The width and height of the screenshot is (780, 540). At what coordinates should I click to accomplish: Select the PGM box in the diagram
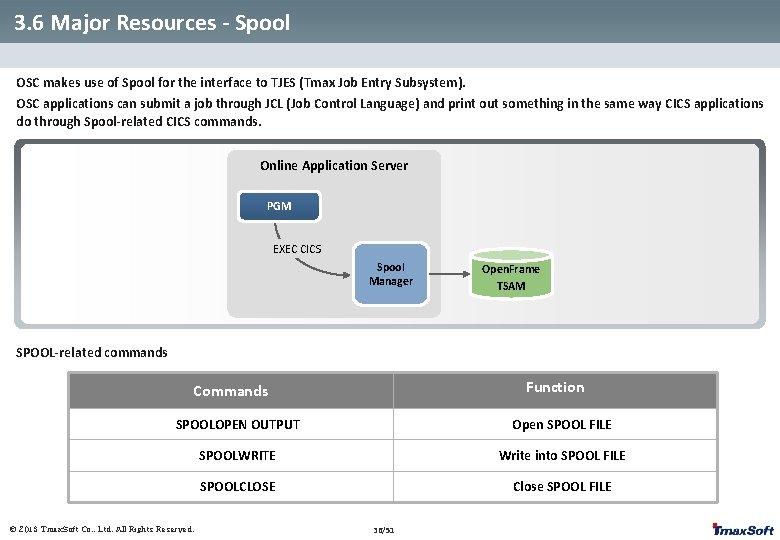(279, 206)
